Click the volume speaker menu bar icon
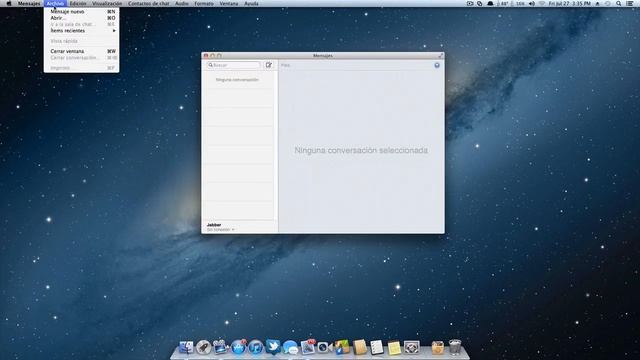This screenshot has width=640, height=360. (532, 3)
